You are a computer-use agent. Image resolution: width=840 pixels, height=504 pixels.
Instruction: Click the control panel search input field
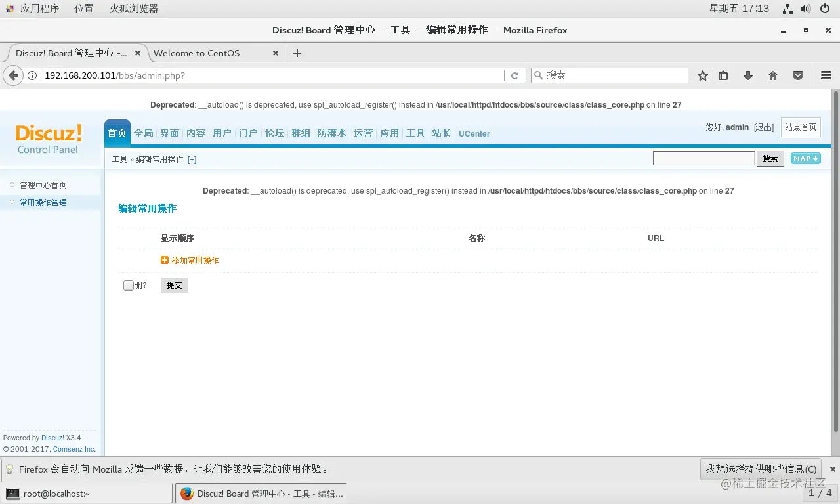click(703, 158)
